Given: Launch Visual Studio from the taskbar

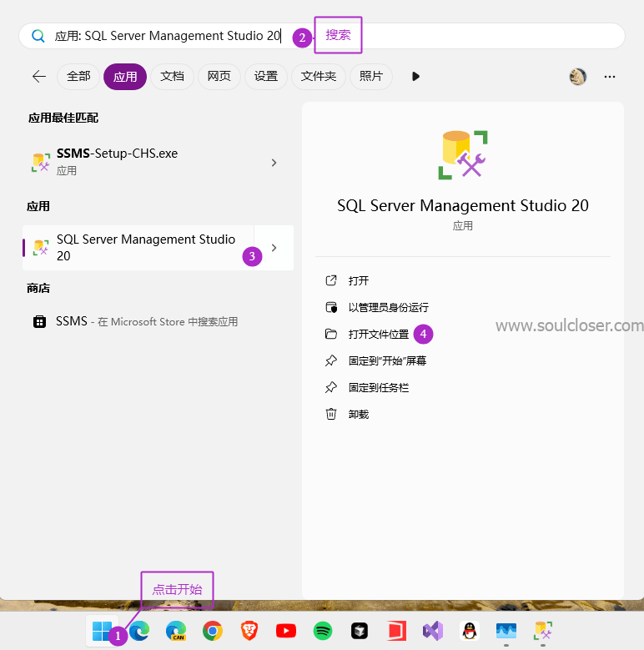Looking at the screenshot, I should point(433,631).
